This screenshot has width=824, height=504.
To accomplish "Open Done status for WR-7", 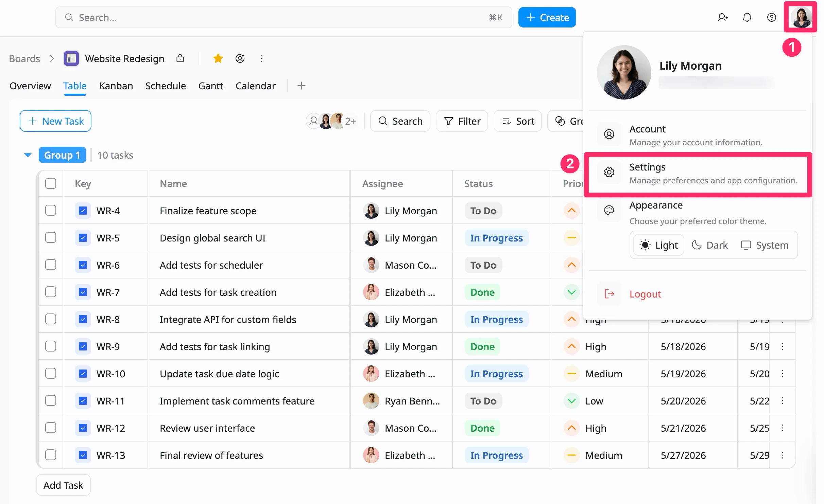I will (x=482, y=292).
